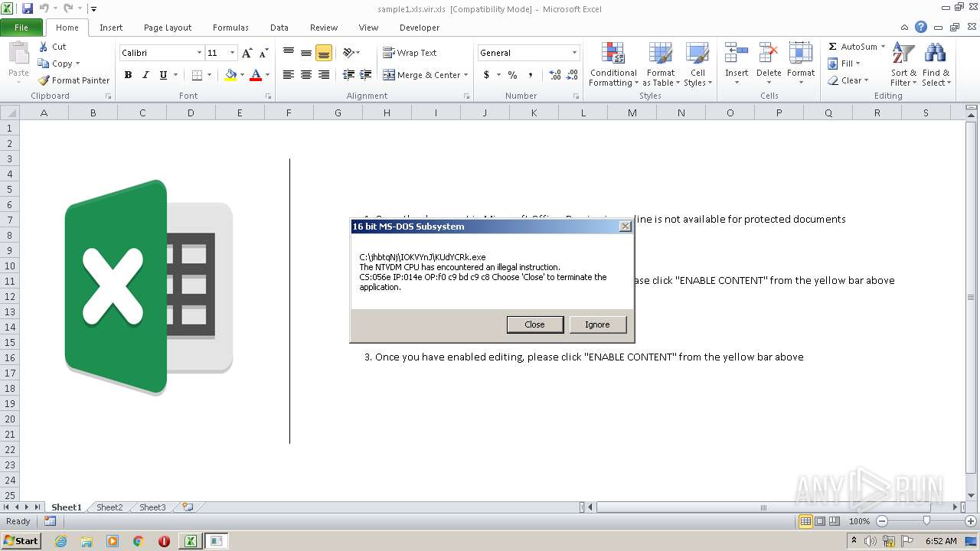Click Close in MS-DOS Subsystem dialog

point(534,324)
